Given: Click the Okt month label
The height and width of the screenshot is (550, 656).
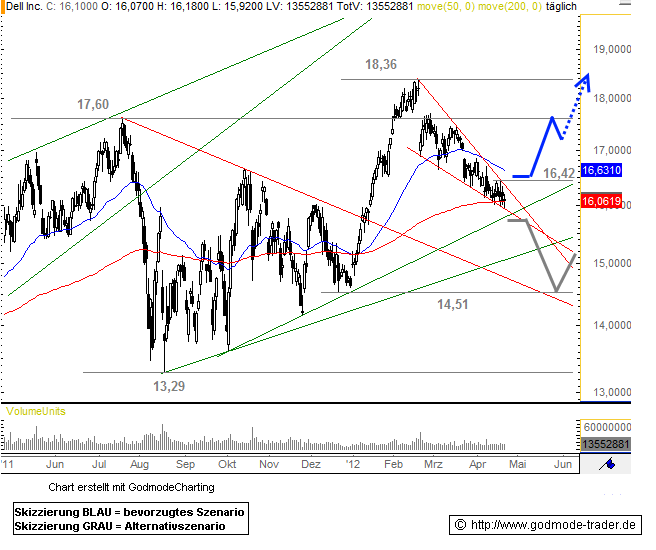Looking at the screenshot, I should 227,464.
